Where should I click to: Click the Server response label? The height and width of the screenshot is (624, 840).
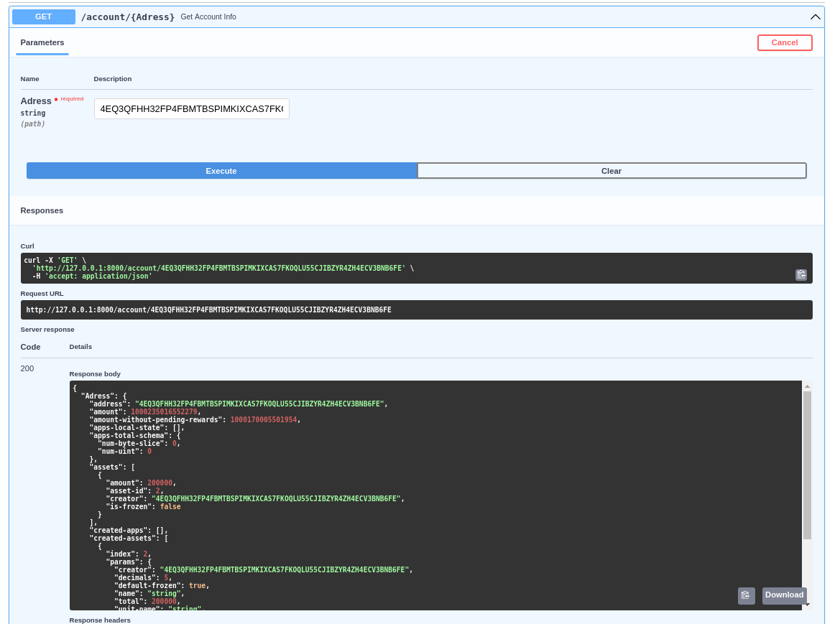pyautogui.click(x=47, y=330)
